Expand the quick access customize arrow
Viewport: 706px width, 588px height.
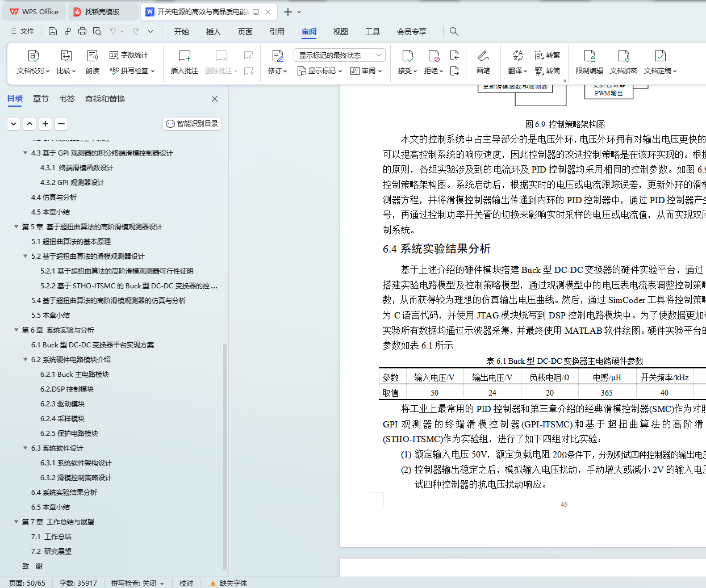pos(151,31)
